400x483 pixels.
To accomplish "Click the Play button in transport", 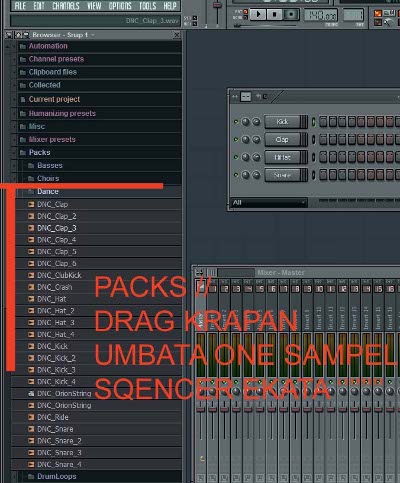I will (258, 14).
